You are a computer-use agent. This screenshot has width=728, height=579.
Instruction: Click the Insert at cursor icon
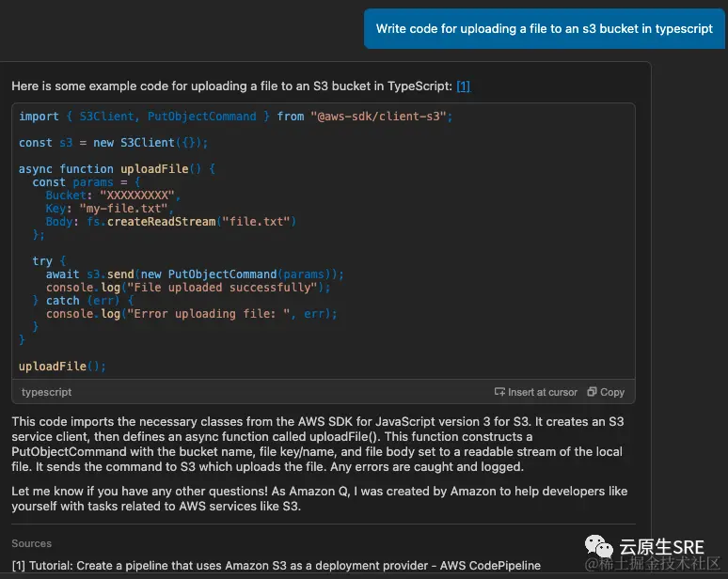(x=499, y=392)
